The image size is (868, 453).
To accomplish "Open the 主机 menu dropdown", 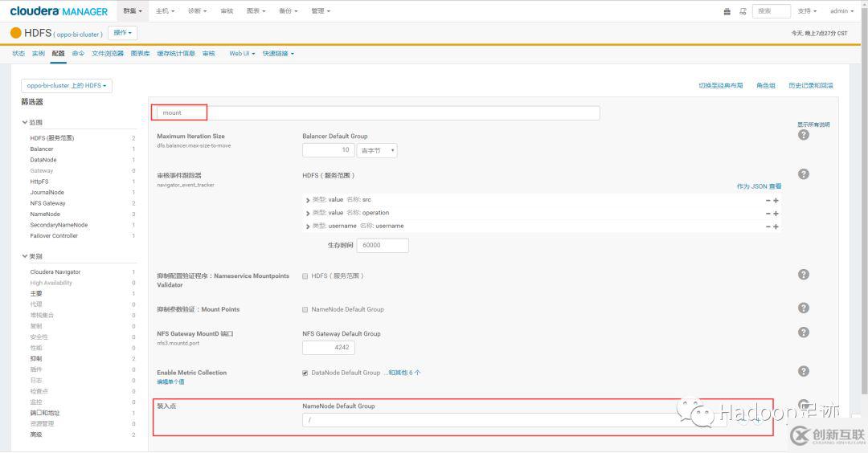I will pyautogui.click(x=165, y=11).
